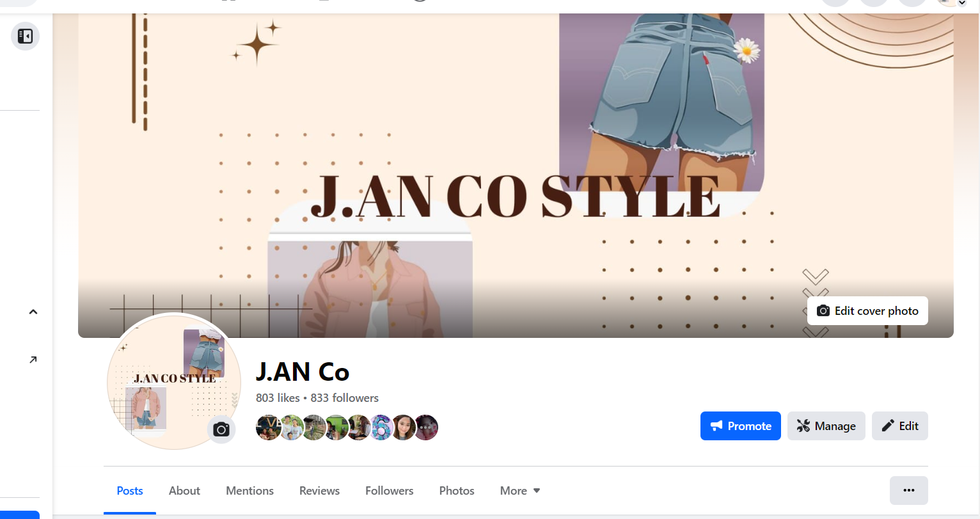This screenshot has width=980, height=519.
Task: Click the tools icon on Manage
Action: [x=803, y=426]
